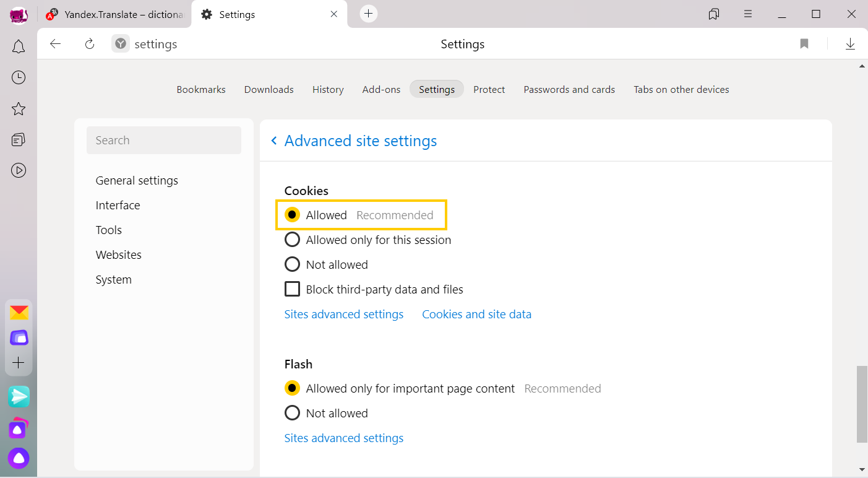Enable 'Block third-party data and files' checkbox
The height and width of the screenshot is (478, 868).
coord(292,289)
